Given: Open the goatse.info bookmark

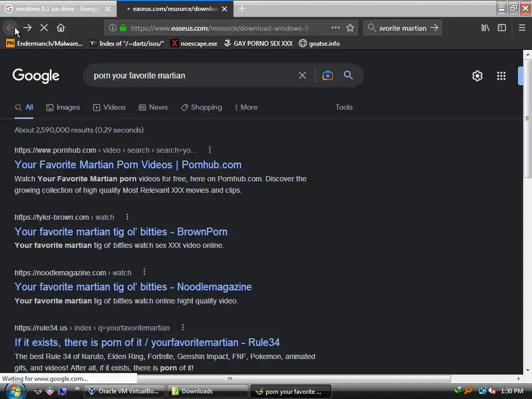Looking at the screenshot, I should point(320,44).
